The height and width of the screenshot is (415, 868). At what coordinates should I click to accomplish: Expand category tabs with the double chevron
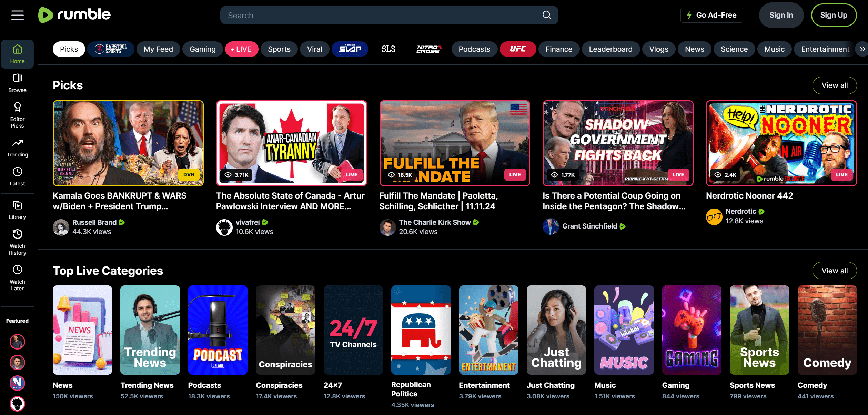click(x=862, y=49)
